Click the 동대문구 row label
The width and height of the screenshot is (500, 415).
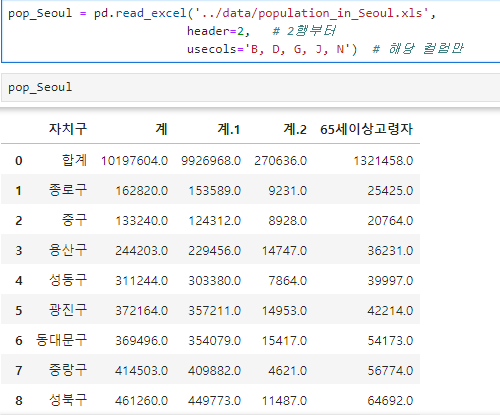click(x=62, y=340)
